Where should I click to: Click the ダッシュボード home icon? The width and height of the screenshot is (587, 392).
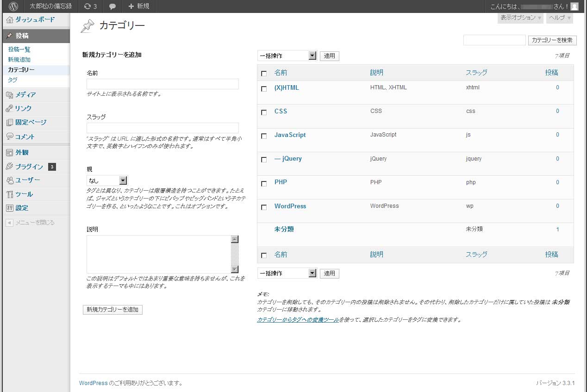10,20
